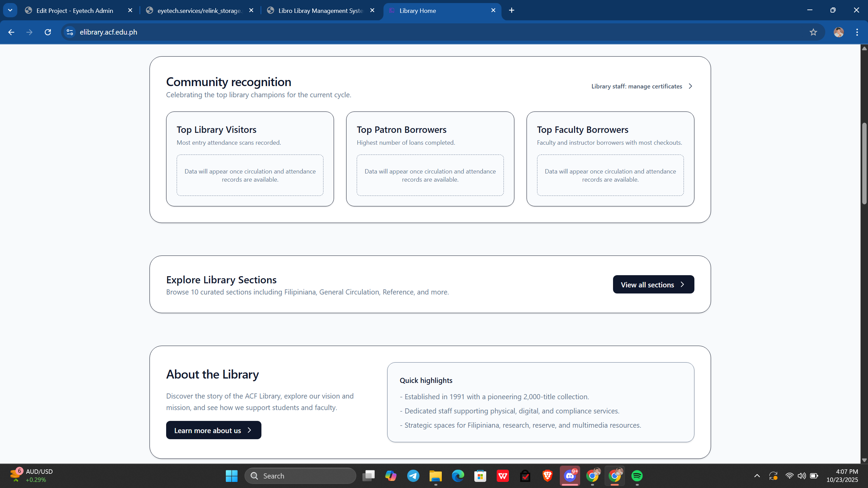Launch Spotify from the taskbar
This screenshot has height=488, width=868.
pyautogui.click(x=637, y=476)
